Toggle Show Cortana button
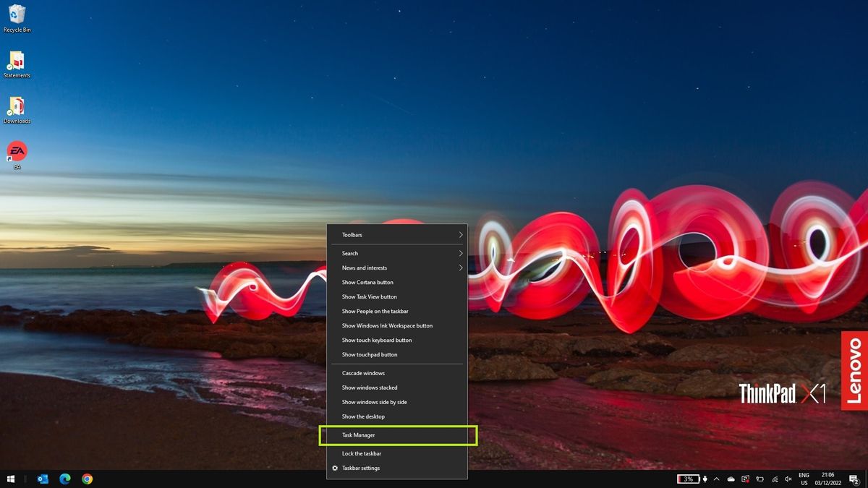The image size is (868, 488). 396,283
